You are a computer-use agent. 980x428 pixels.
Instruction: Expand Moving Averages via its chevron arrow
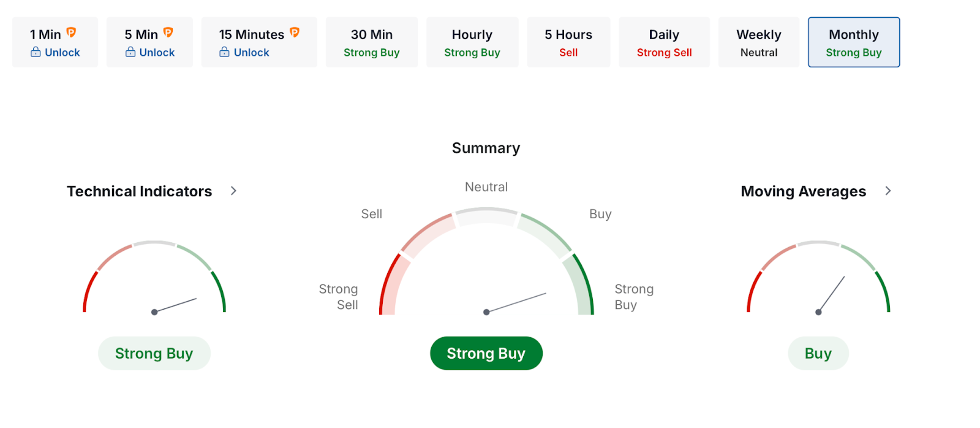(x=888, y=191)
